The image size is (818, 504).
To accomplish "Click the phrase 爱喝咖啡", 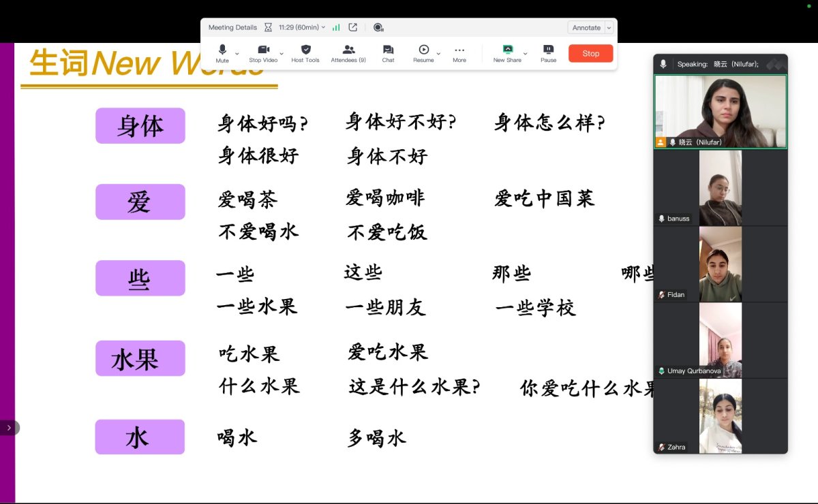I will click(385, 198).
